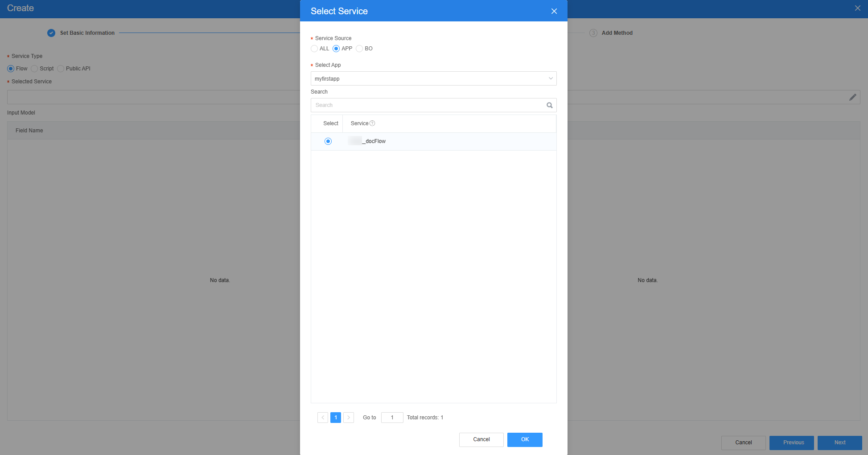Choose Flow service type in Create window

pyautogui.click(x=11, y=69)
